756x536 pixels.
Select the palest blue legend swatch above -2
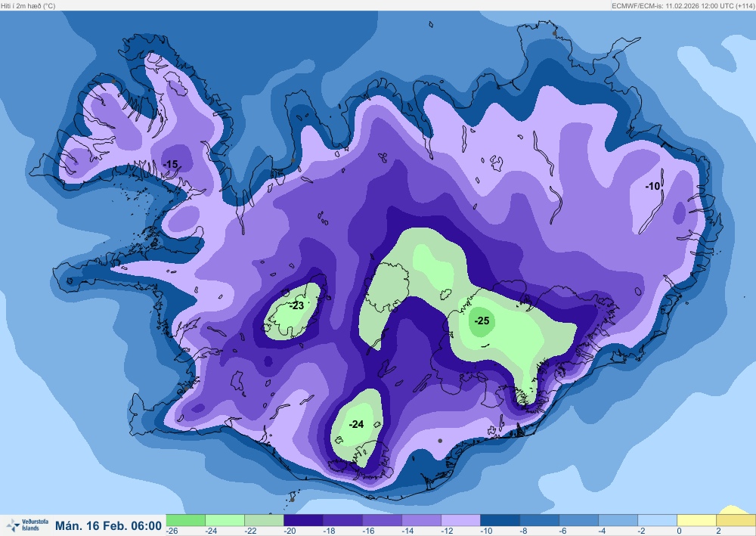(658, 520)
